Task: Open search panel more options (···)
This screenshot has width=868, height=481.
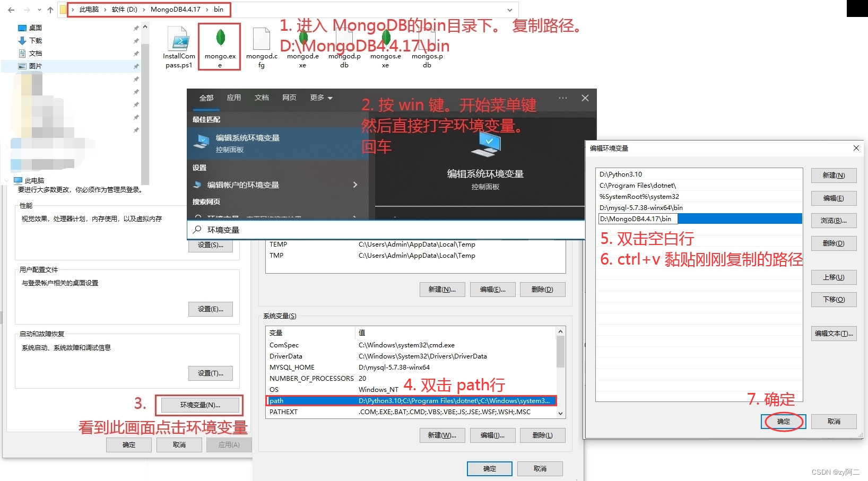Action: (x=563, y=98)
